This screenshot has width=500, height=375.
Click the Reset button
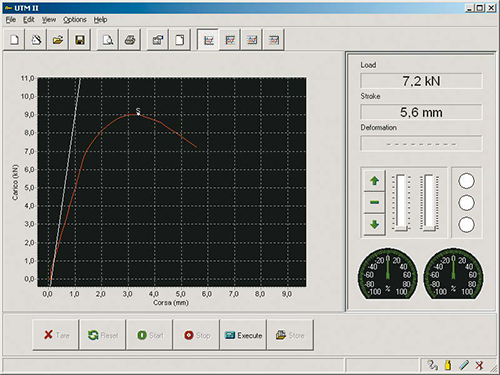(x=103, y=335)
